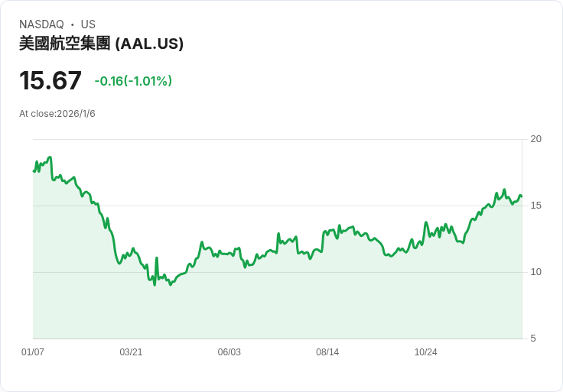Click the 15 price axis label
Screen dimensions: 563x392
pos(535,206)
